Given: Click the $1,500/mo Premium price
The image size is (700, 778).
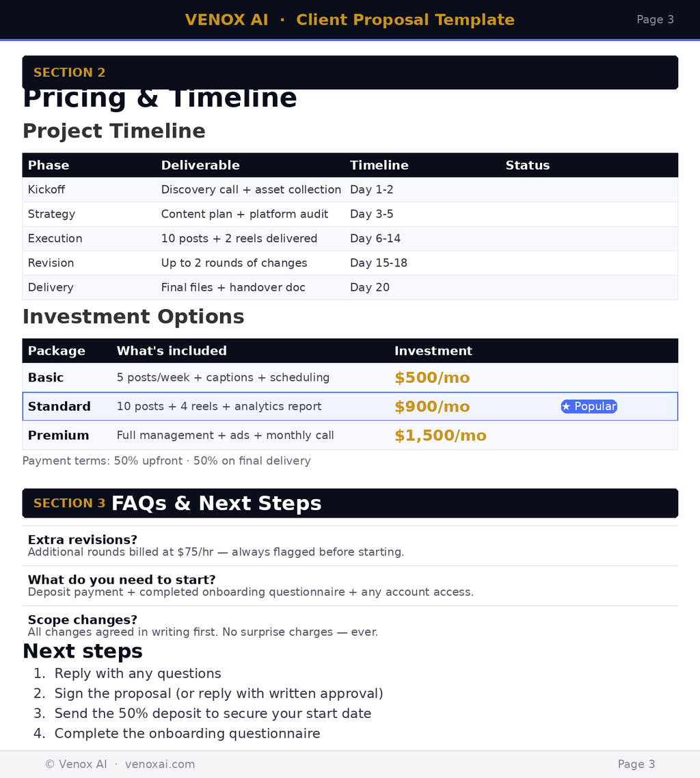Looking at the screenshot, I should 440,435.
